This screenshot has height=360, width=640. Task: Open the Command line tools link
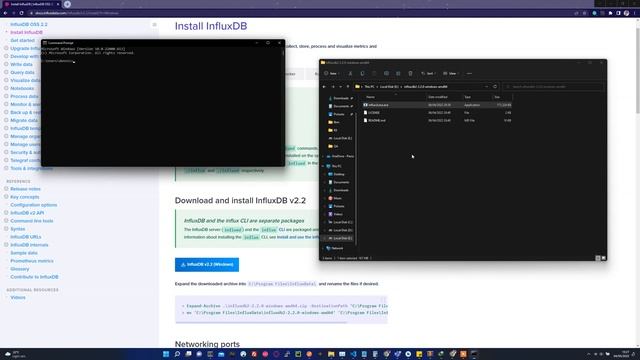(32, 221)
